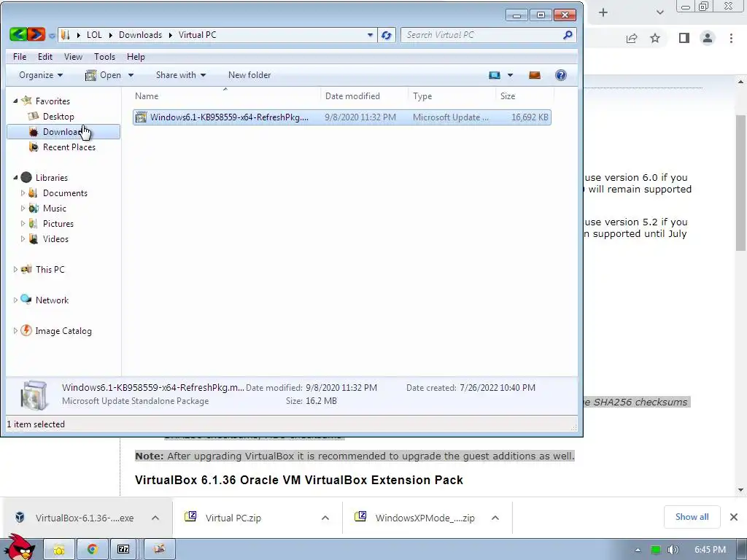747x560 pixels.
Task: Click the Image Catalog icon
Action: coord(27,330)
